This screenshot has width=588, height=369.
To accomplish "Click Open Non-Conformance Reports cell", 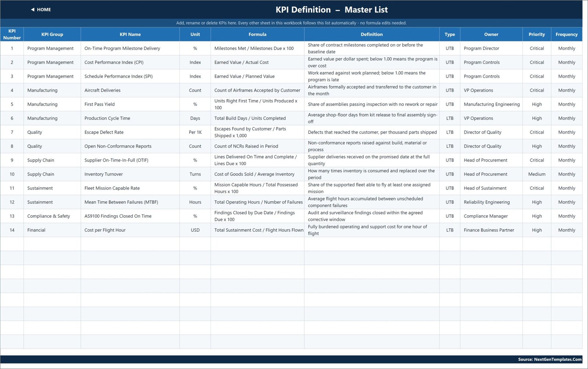I will click(130, 146).
